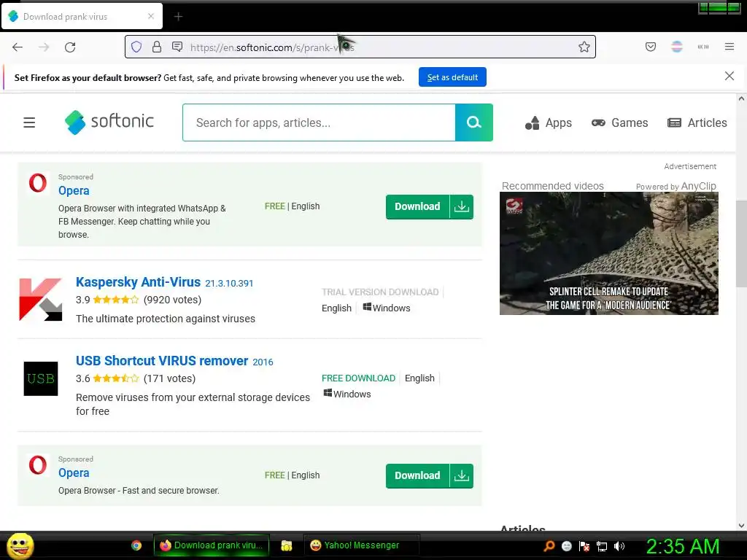Switch to Yahoo! Messenger taskbar item
This screenshot has width=747, height=560.
pos(361,545)
